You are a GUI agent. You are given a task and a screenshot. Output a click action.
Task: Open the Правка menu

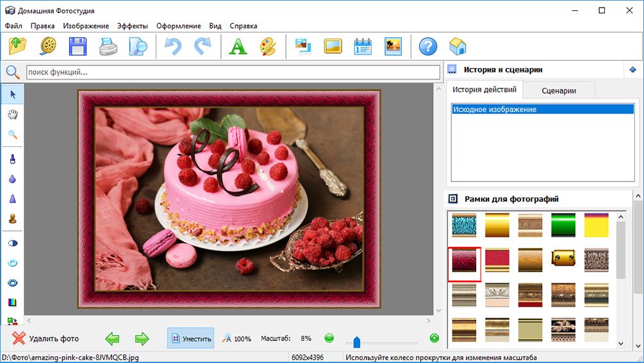[x=42, y=26]
